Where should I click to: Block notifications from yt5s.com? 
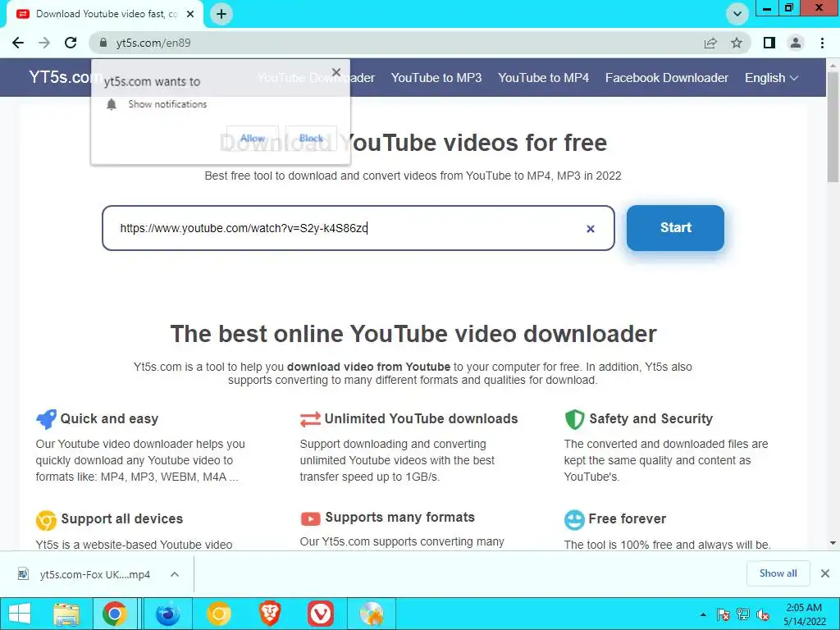tap(311, 138)
